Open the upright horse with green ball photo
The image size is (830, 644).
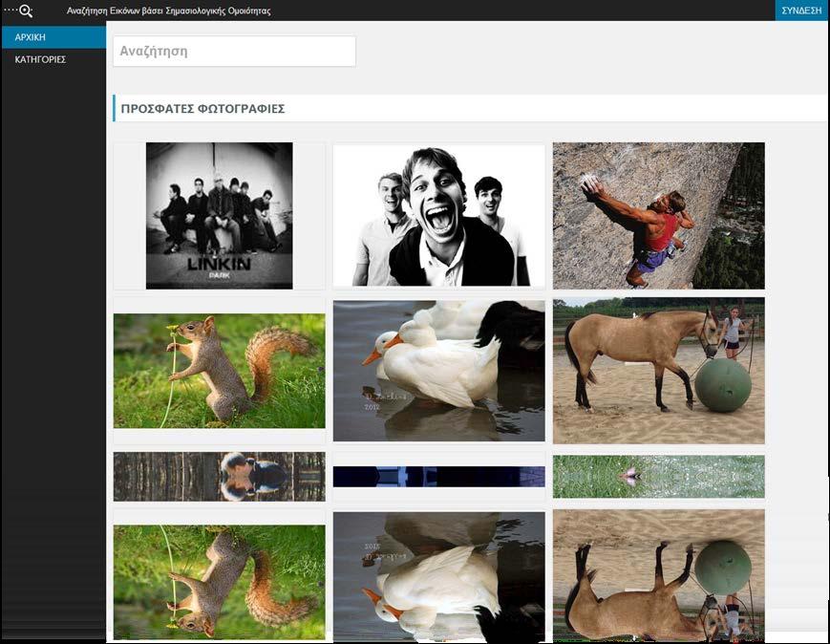coord(658,371)
